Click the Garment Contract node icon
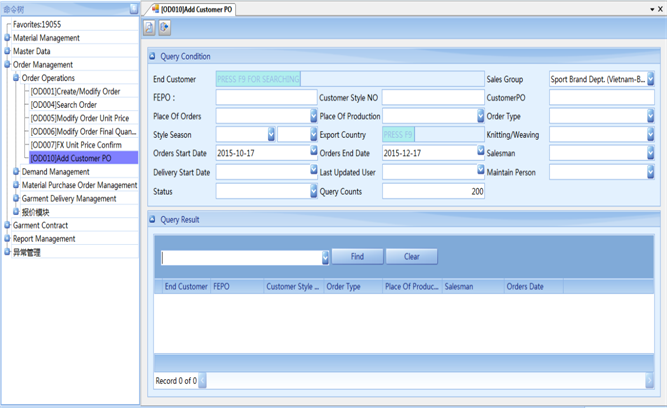Image resolution: width=667 pixels, height=408 pixels. (x=7, y=226)
